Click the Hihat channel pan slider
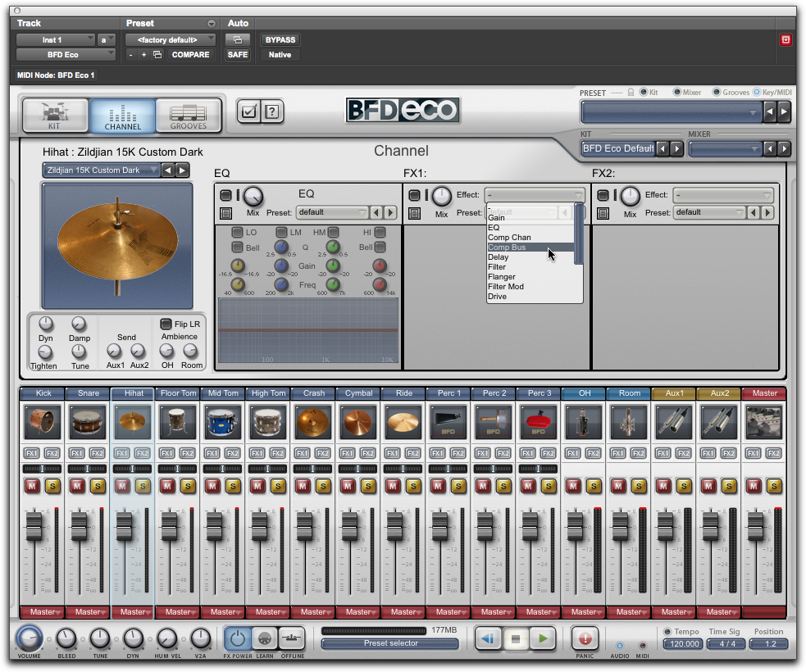Screen dimensions: 806x672 tap(133, 469)
